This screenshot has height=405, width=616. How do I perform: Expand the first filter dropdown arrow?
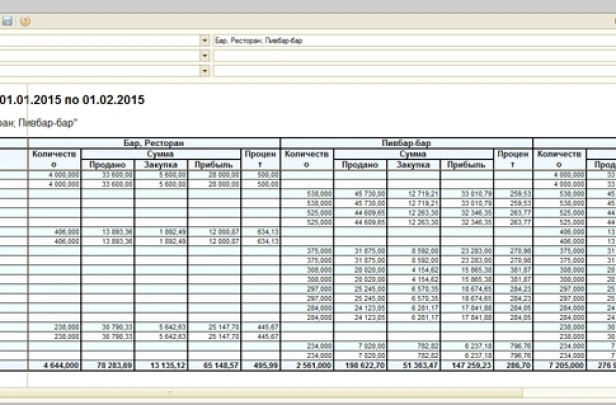(x=205, y=41)
